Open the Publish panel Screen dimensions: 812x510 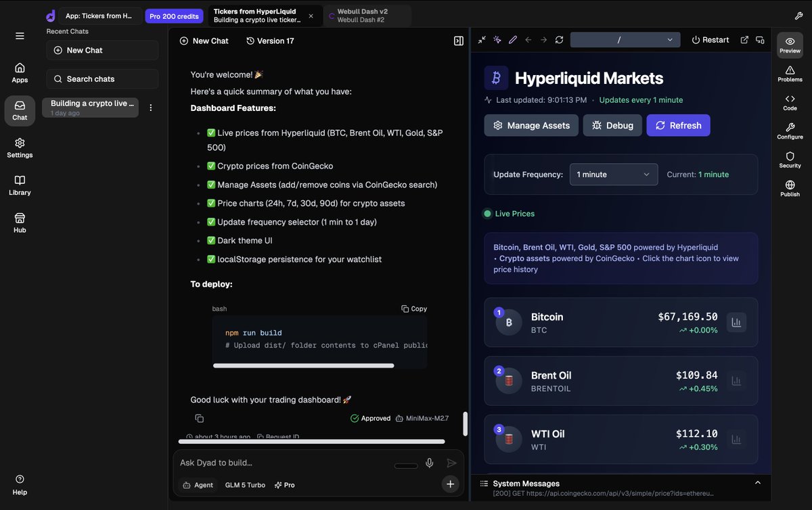click(790, 188)
